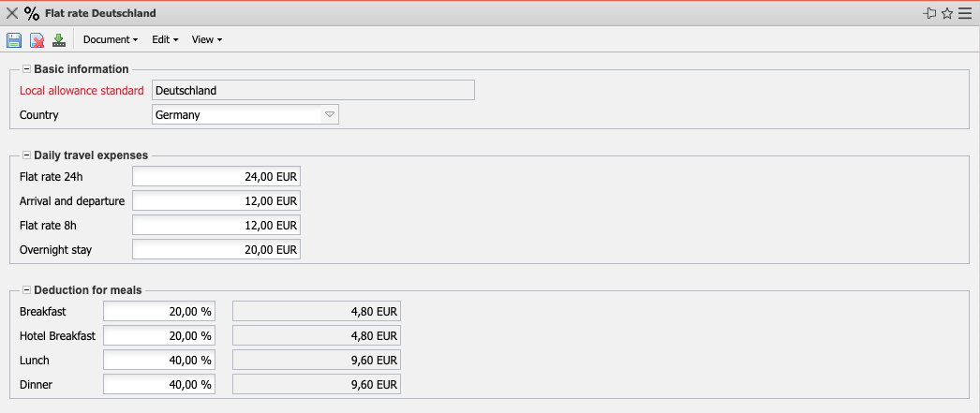Open the hamburger menu in title bar
Image resolution: width=980 pixels, height=413 pixels.
965,13
